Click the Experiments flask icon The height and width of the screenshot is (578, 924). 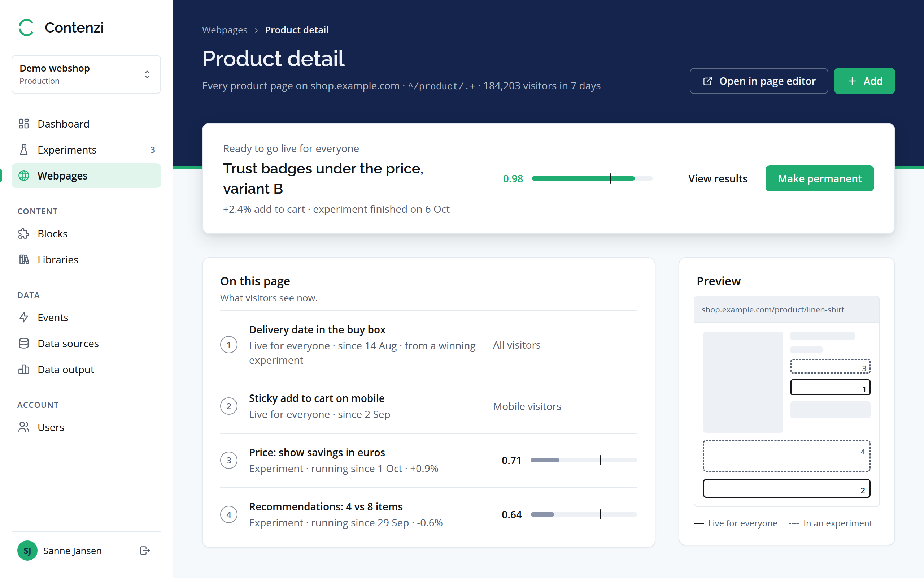(24, 150)
